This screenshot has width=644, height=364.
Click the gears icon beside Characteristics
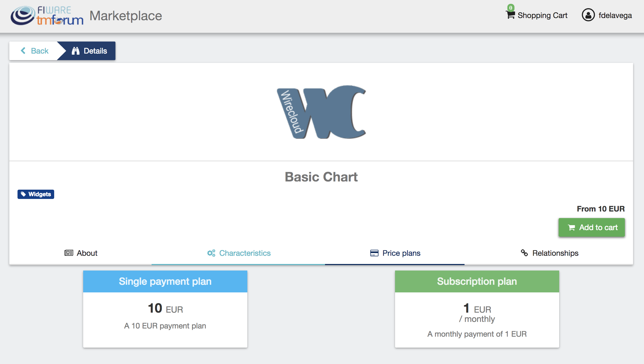pos(211,253)
